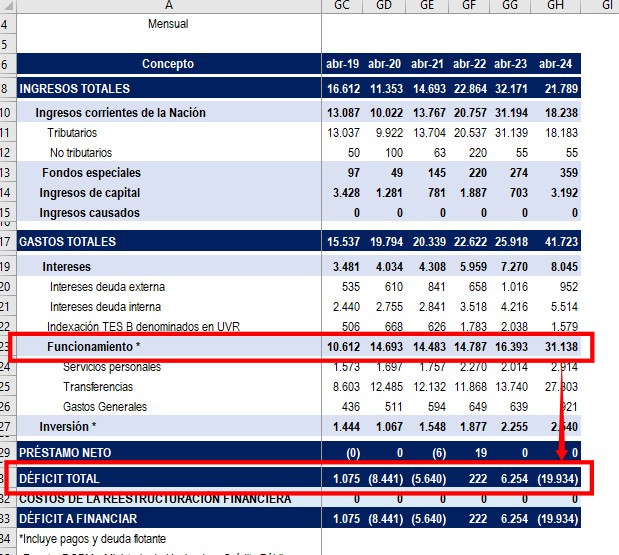619x555 pixels.
Task: Click the 'Concepto' header cell
Action: pos(169,64)
